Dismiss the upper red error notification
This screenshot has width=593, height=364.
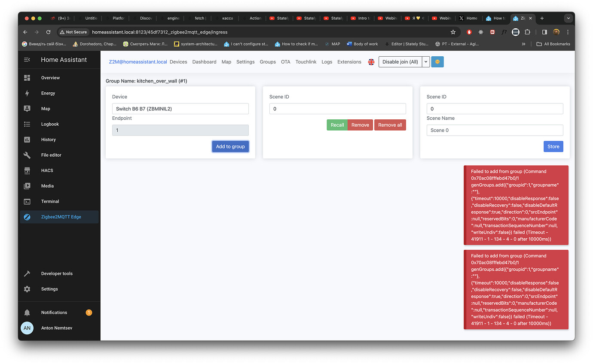coord(516,205)
